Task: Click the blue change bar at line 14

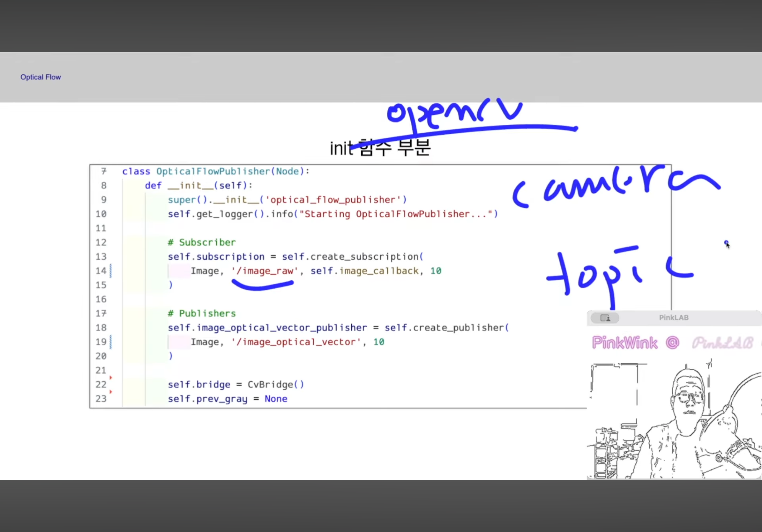Action: point(110,271)
